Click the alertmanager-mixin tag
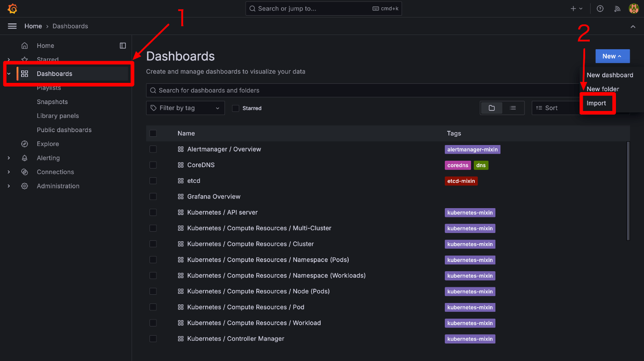The width and height of the screenshot is (644, 361). 472,150
